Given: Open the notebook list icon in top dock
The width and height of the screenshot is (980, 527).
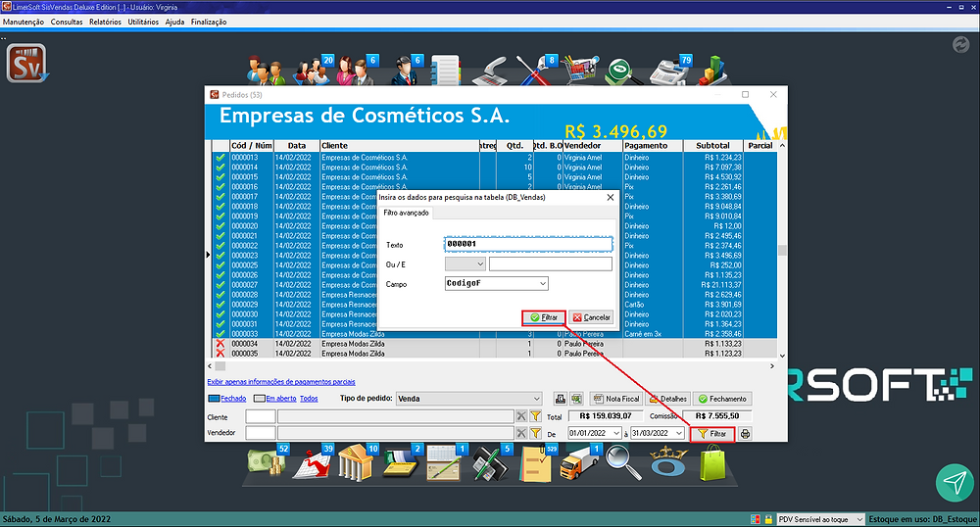Looking at the screenshot, I should (446, 70).
